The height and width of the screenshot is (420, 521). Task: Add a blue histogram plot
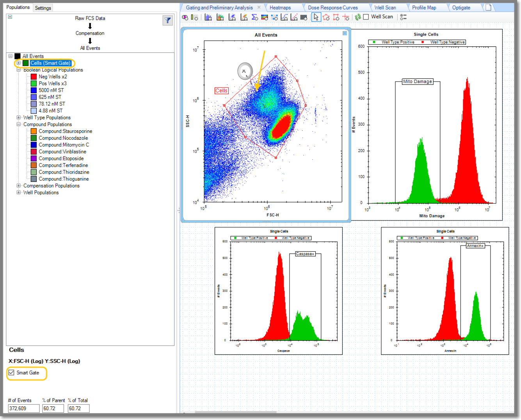208,17
